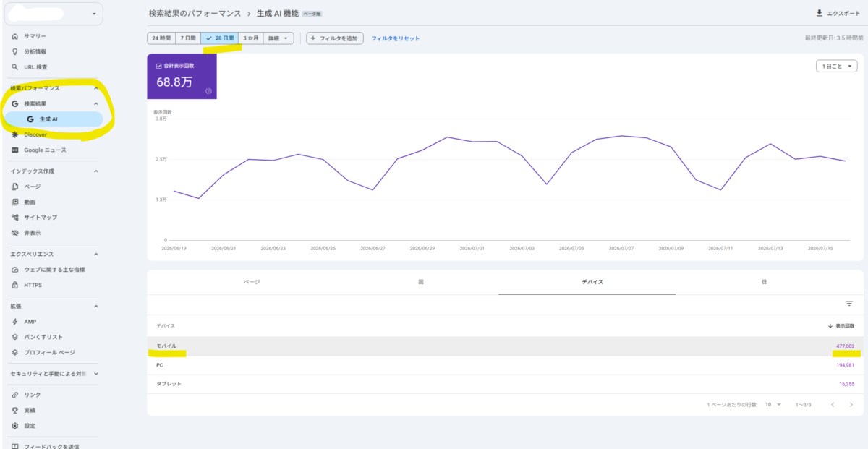This screenshot has width=868, height=449.
Task: Switch to the ページ tab
Action: click(x=252, y=282)
